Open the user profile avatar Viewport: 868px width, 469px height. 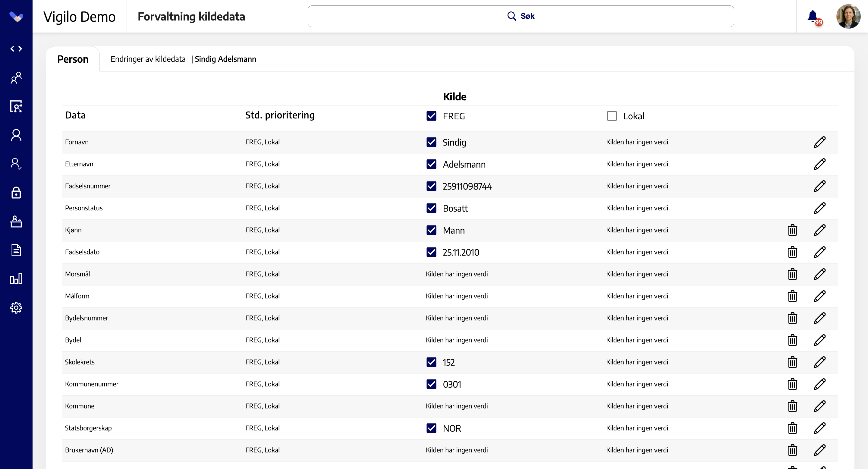point(848,16)
